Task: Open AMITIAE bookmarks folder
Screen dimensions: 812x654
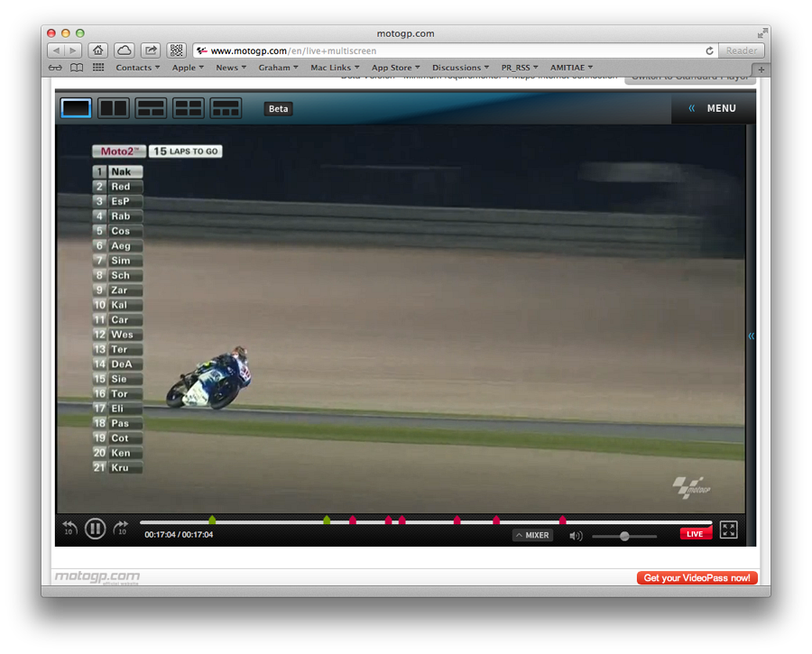Action: [x=571, y=68]
